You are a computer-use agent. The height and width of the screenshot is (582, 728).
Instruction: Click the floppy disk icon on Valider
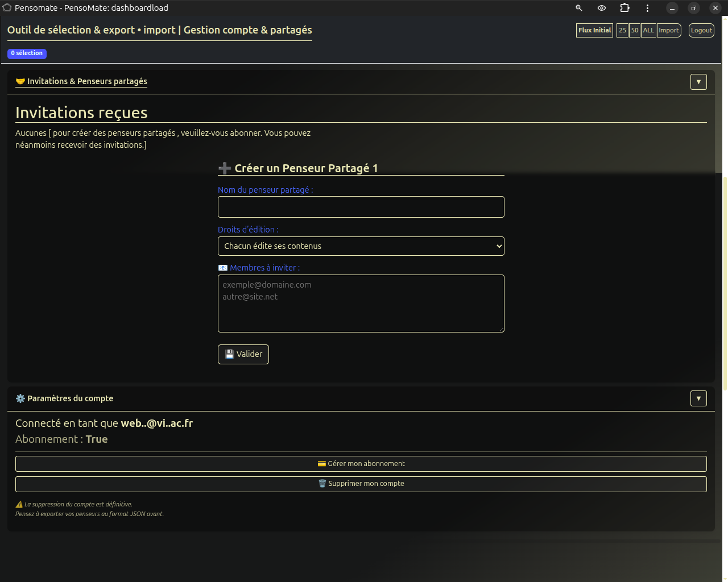(x=229, y=354)
